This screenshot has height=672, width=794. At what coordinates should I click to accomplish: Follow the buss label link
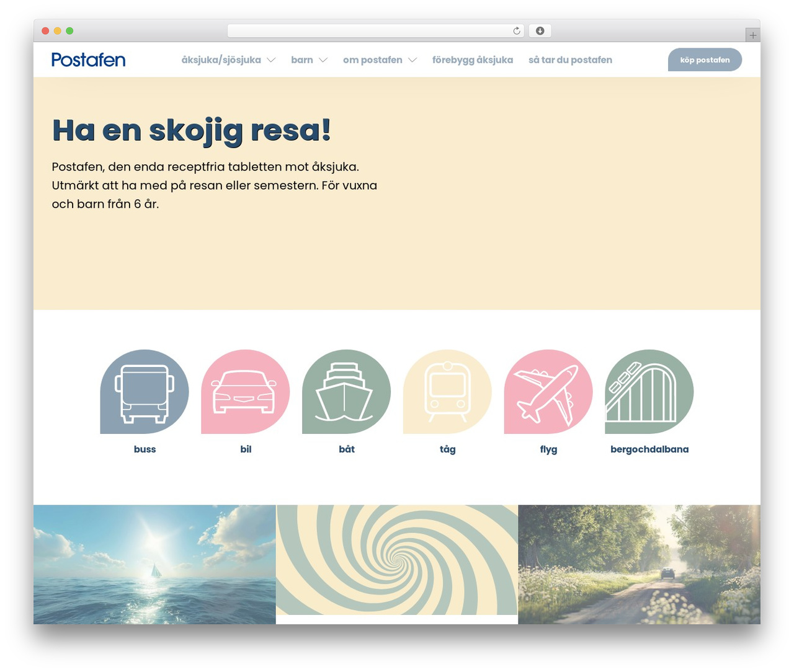tap(145, 449)
